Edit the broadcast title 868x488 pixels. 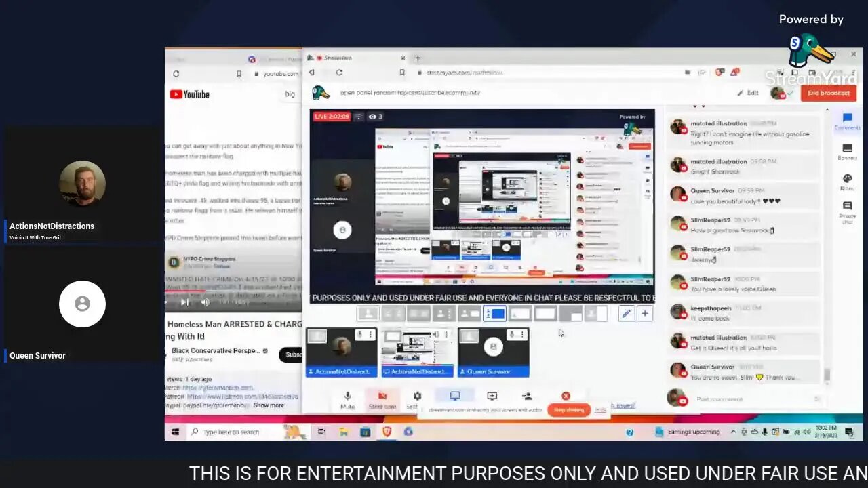(x=748, y=93)
